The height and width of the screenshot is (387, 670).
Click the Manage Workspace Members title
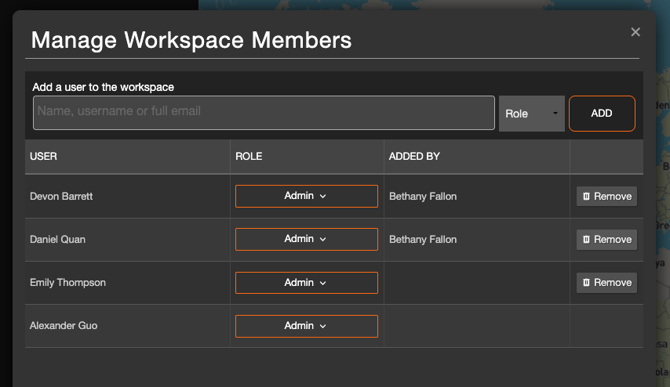click(x=191, y=40)
